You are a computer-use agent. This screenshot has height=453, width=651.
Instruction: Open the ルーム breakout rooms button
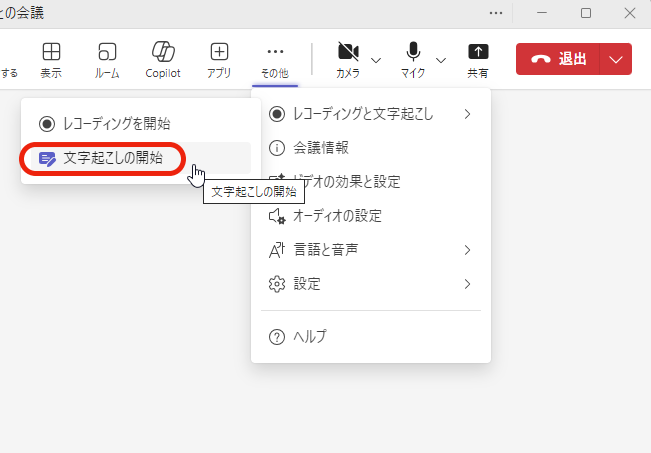point(107,60)
